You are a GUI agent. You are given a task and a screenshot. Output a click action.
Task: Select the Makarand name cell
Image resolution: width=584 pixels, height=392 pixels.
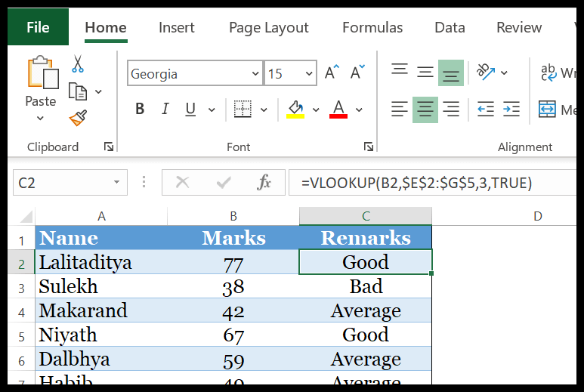(x=101, y=310)
